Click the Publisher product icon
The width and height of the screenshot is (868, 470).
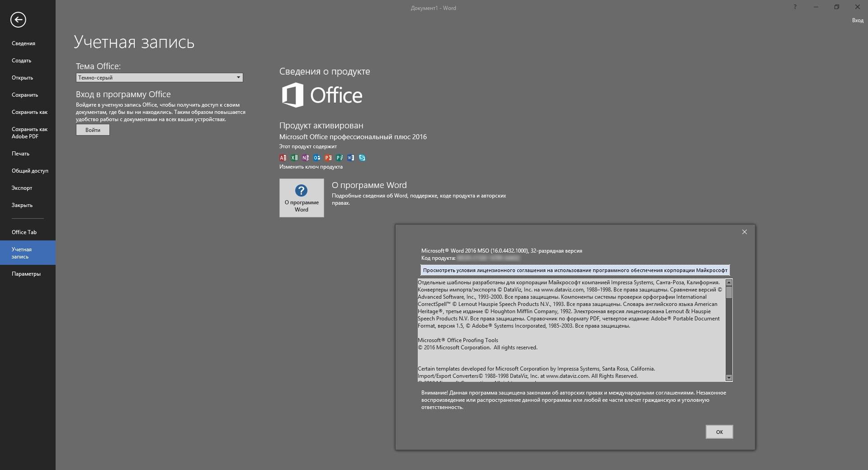(x=340, y=158)
